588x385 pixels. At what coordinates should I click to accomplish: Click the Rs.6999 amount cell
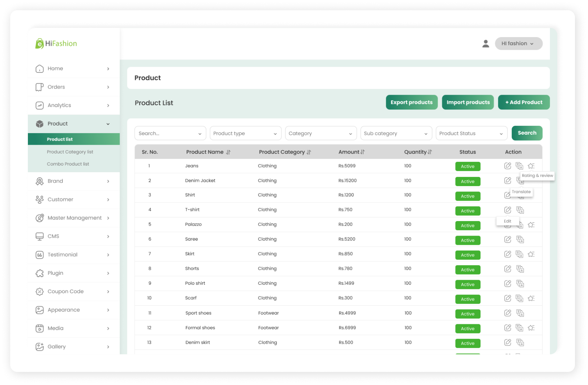coord(347,328)
